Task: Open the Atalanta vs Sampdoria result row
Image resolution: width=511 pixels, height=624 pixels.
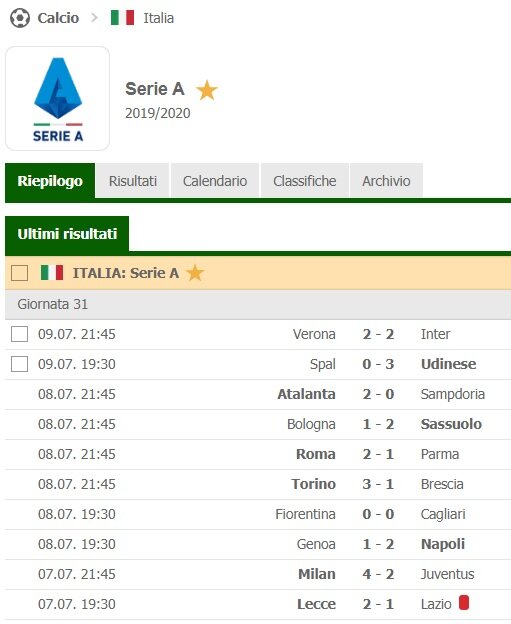Action: [258, 394]
